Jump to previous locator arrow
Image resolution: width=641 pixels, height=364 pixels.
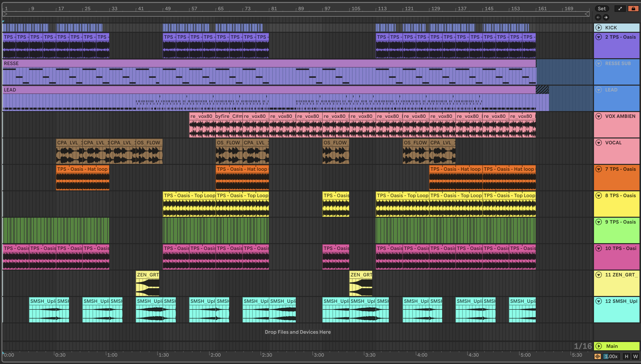click(x=598, y=17)
